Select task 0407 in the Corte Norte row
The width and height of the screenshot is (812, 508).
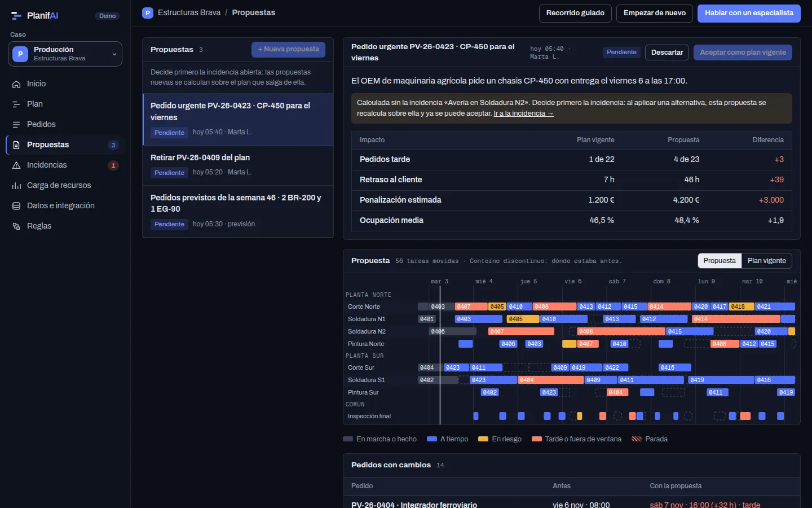[x=471, y=306]
